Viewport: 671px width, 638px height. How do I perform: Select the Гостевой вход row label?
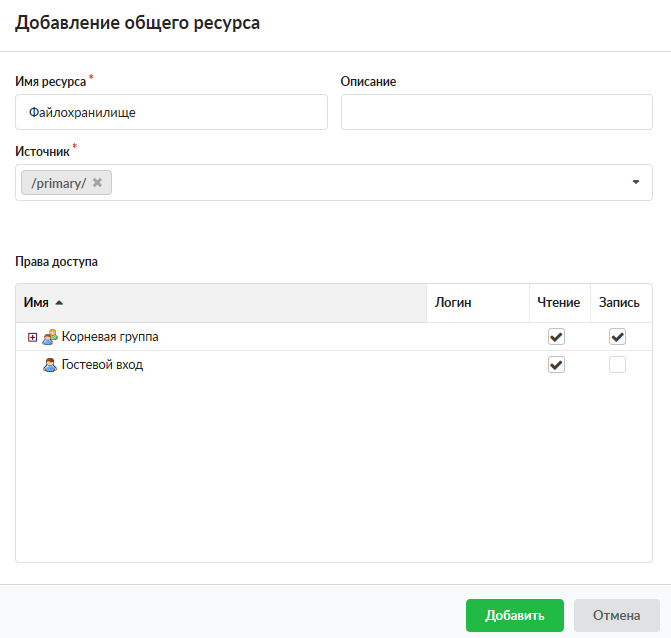pos(102,365)
